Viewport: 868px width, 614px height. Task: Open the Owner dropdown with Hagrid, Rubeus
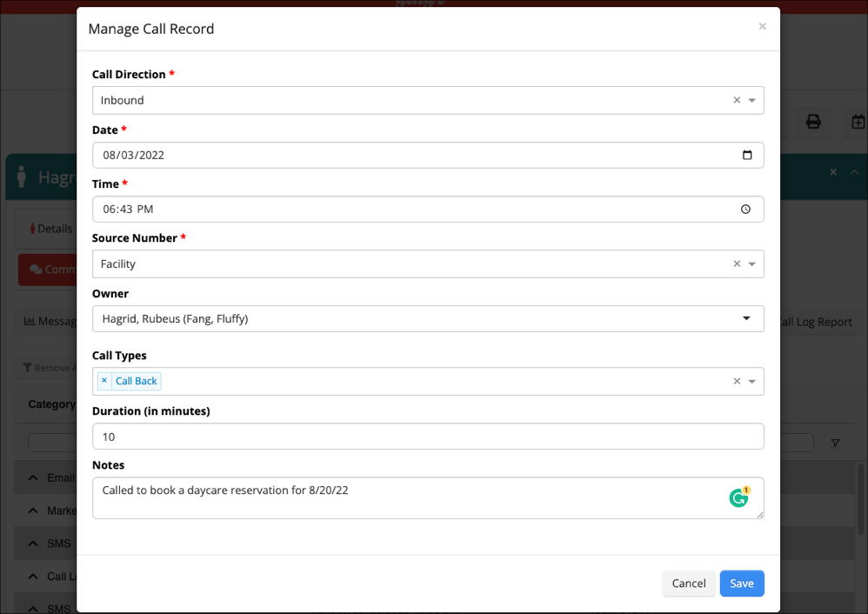pyautogui.click(x=428, y=319)
